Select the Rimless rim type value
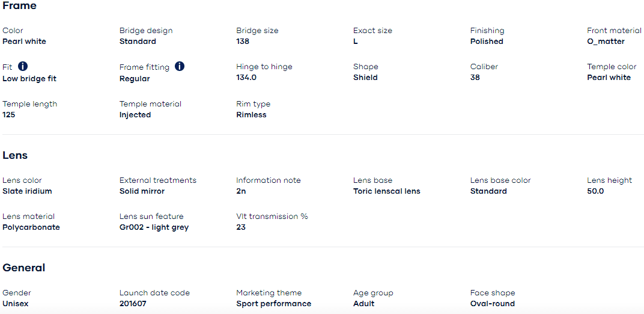This screenshot has height=314, width=644. [x=251, y=115]
